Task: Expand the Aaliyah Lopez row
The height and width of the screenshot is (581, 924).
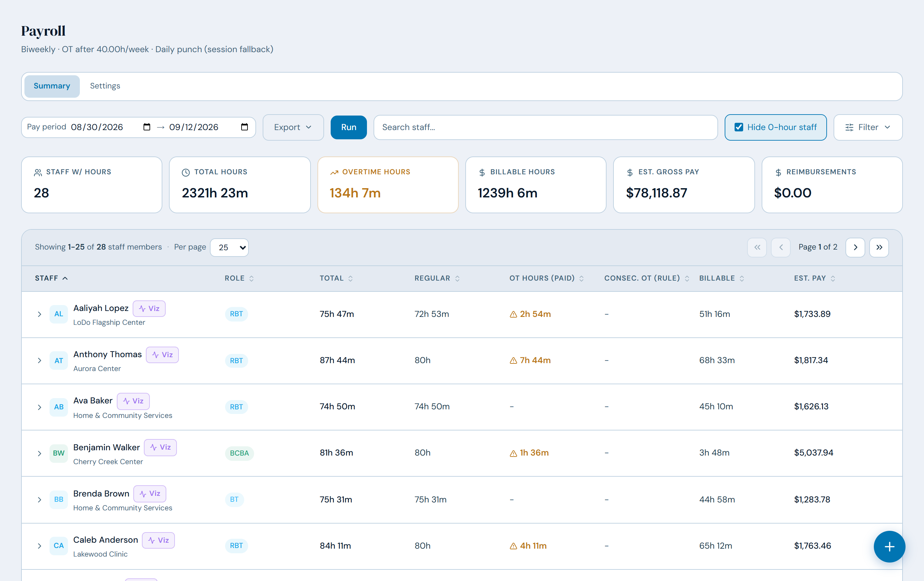Action: coord(39,314)
